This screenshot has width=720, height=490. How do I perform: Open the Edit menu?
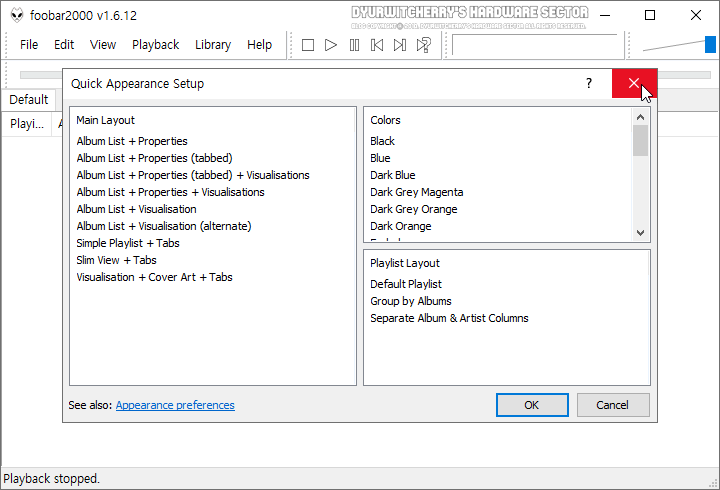pyautogui.click(x=64, y=45)
